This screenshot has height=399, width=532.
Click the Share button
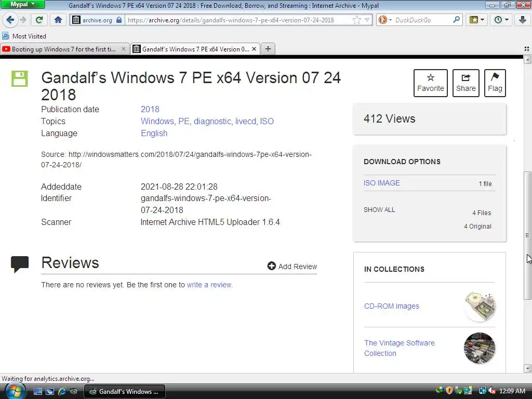[x=466, y=83]
